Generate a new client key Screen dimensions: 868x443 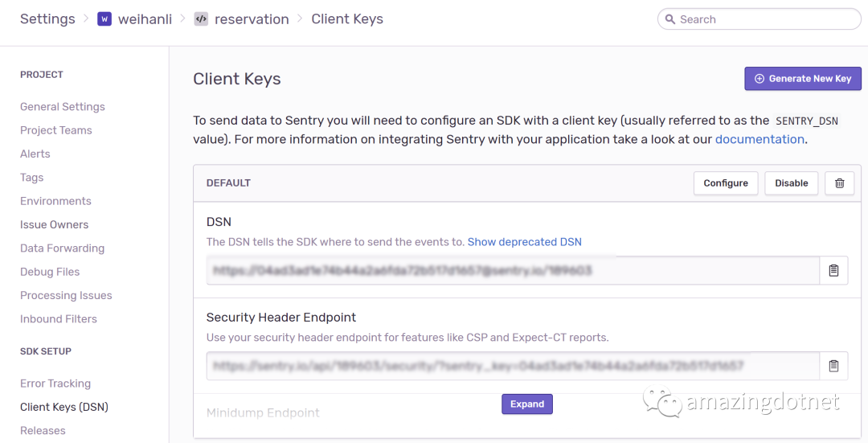(803, 79)
